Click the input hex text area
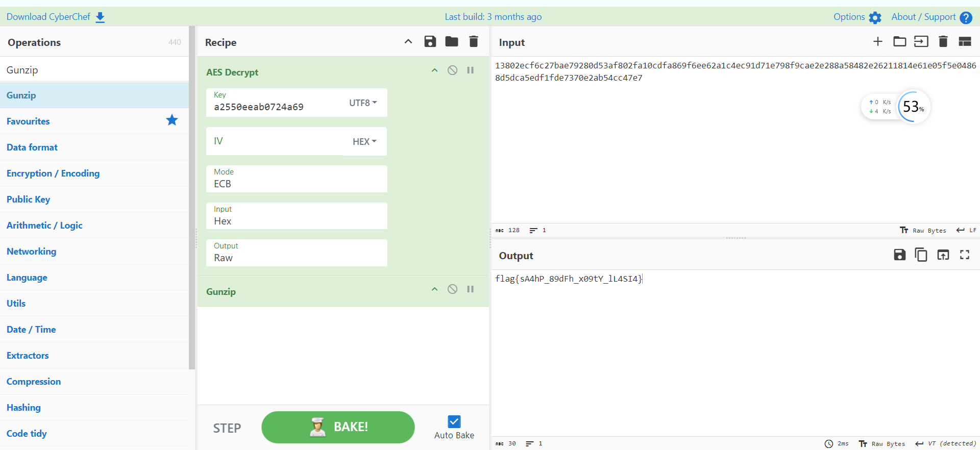The height and width of the screenshot is (450, 980). pos(735,139)
